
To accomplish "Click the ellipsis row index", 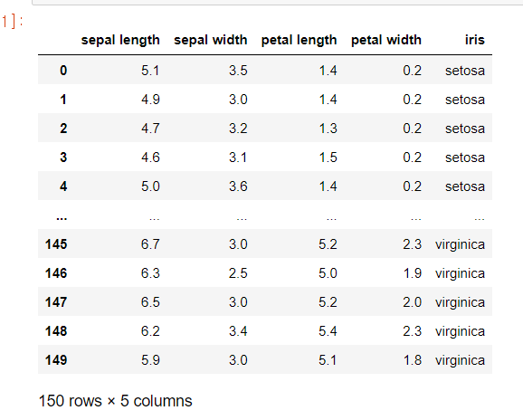I will [62, 218].
